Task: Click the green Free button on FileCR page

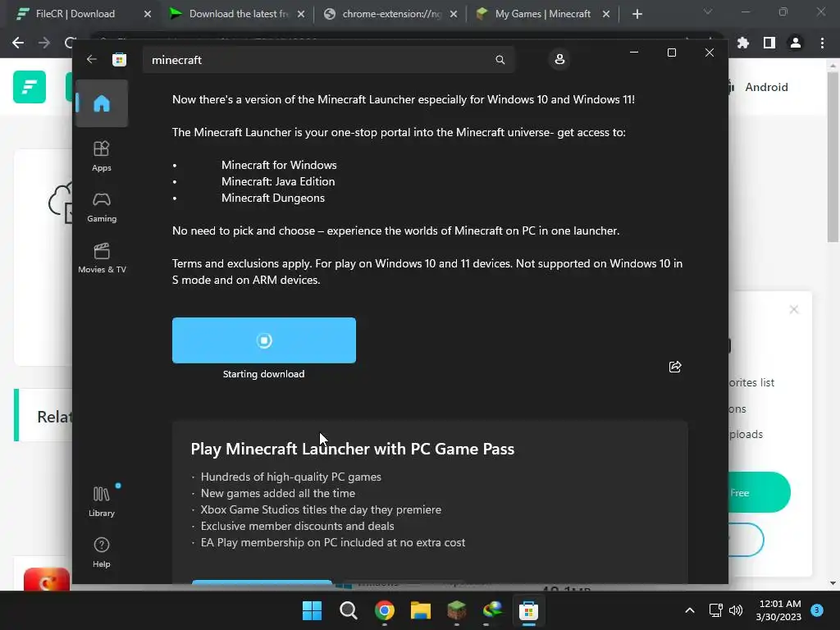Action: pyautogui.click(x=759, y=492)
